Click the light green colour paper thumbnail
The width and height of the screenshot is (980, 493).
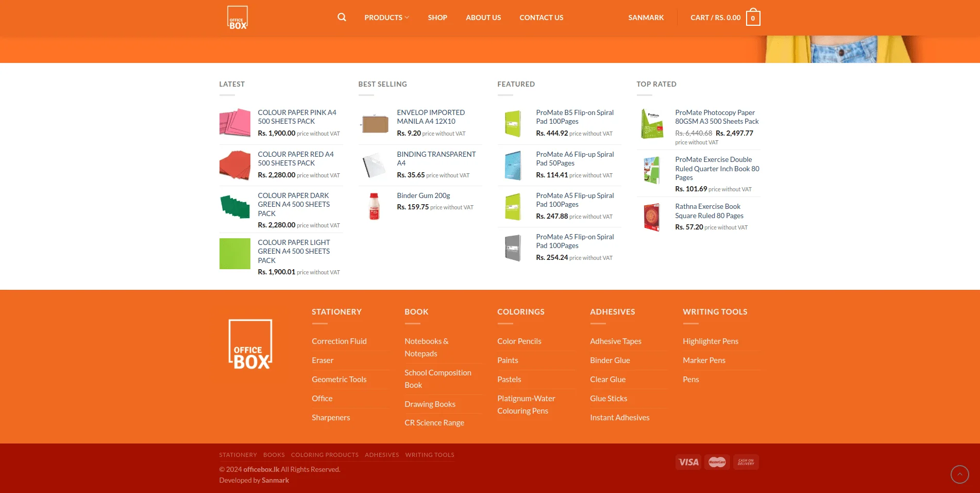point(235,254)
